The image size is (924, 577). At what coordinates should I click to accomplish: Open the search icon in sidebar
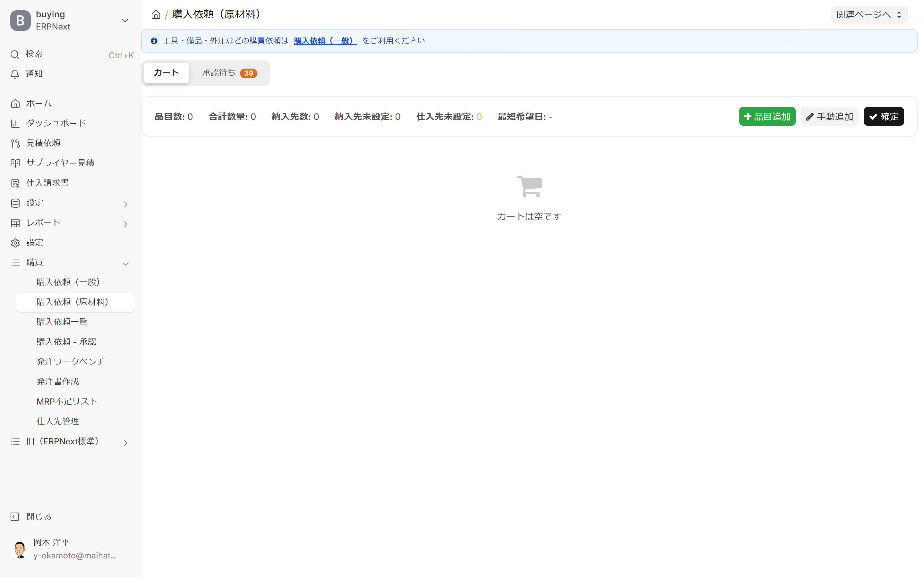click(15, 54)
